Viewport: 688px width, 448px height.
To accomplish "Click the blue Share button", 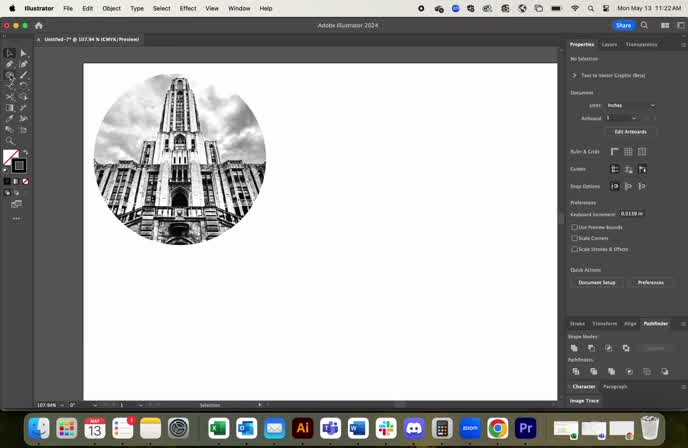I will (x=623, y=25).
